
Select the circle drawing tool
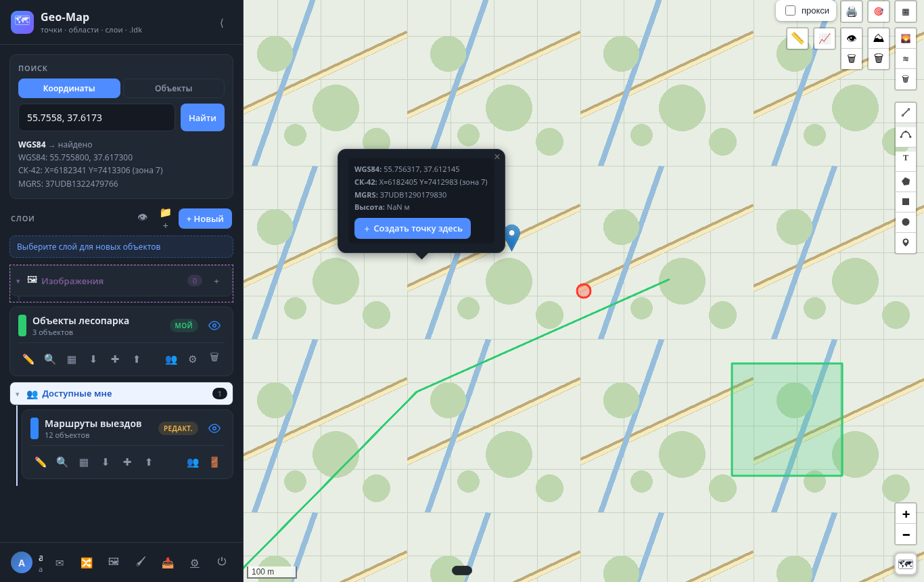point(906,222)
